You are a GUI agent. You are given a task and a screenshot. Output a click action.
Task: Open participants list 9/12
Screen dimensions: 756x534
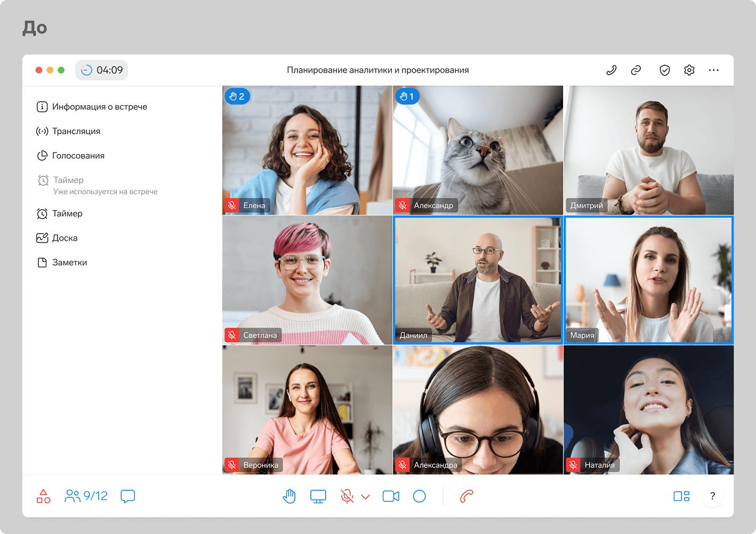point(86,496)
